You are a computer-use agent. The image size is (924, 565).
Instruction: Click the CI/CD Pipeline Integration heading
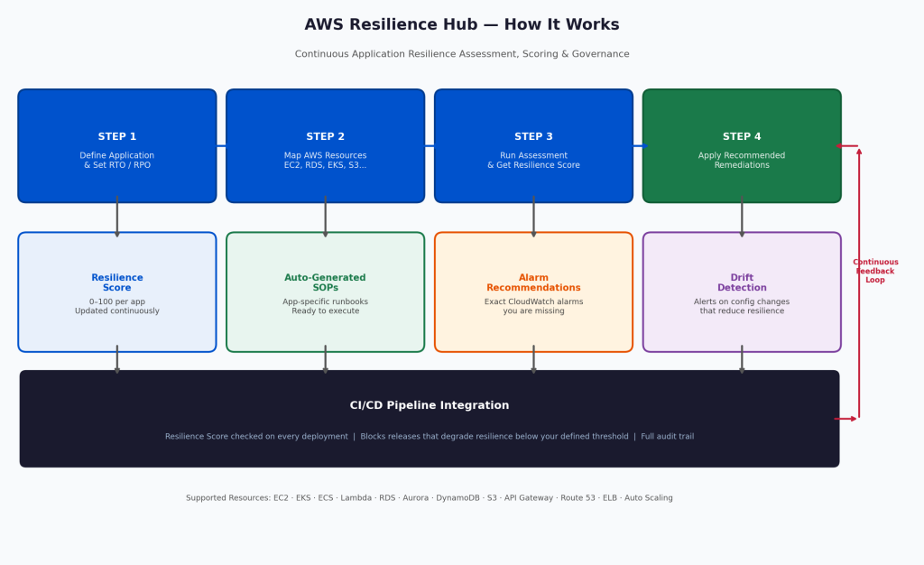tap(430, 405)
